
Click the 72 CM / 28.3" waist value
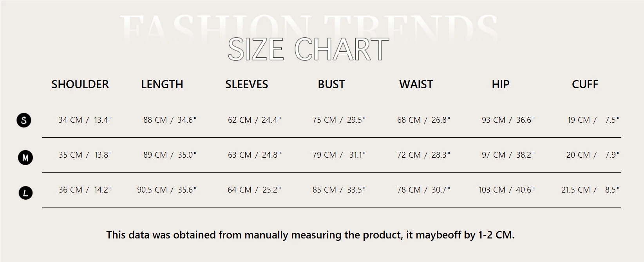pyautogui.click(x=423, y=155)
